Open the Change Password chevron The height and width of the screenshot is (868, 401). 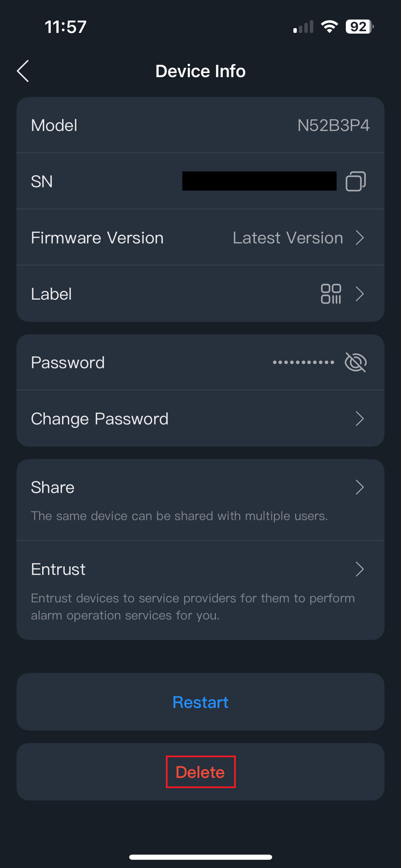point(360,419)
